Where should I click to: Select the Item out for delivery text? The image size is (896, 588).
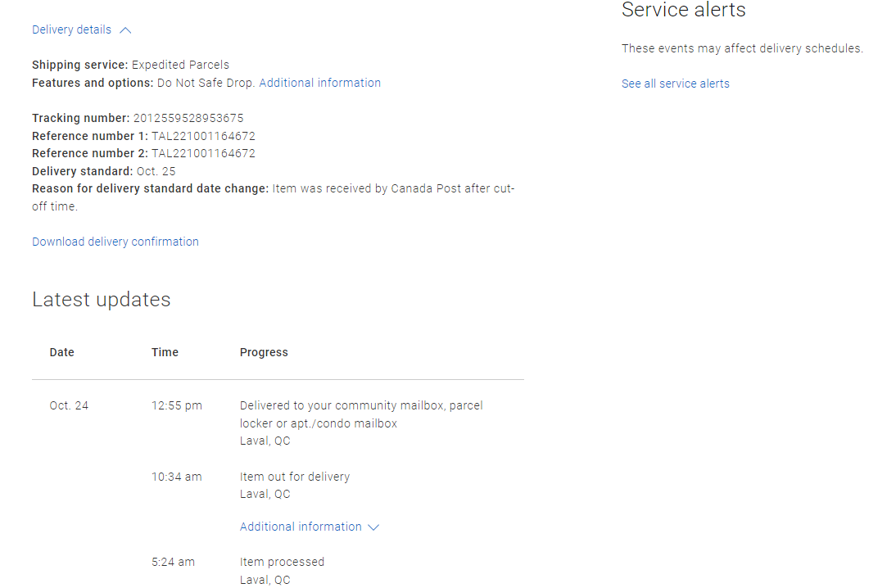(x=295, y=477)
